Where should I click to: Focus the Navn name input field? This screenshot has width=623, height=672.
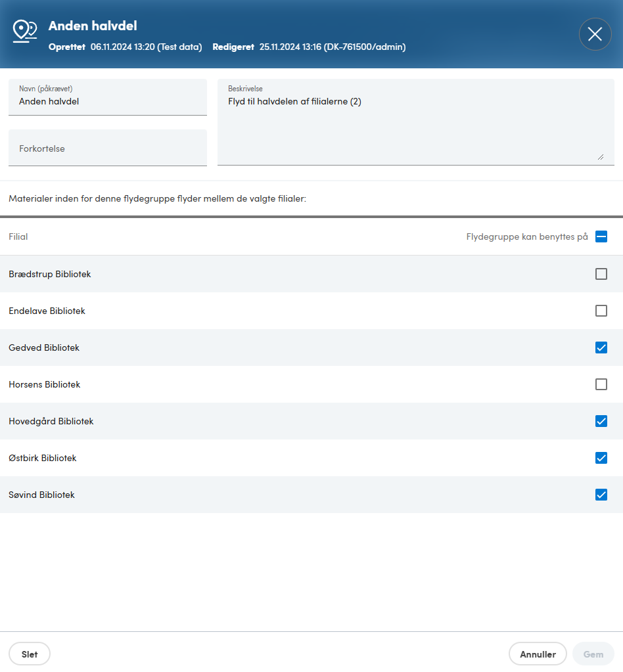108,97
